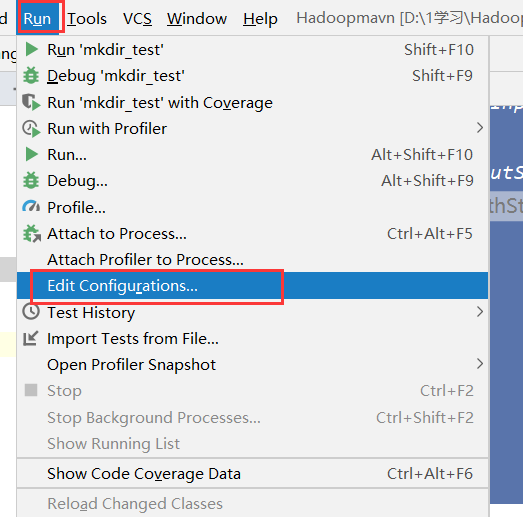The height and width of the screenshot is (517, 523).
Task: Click the bug icon beside Debug...
Action: 31,180
